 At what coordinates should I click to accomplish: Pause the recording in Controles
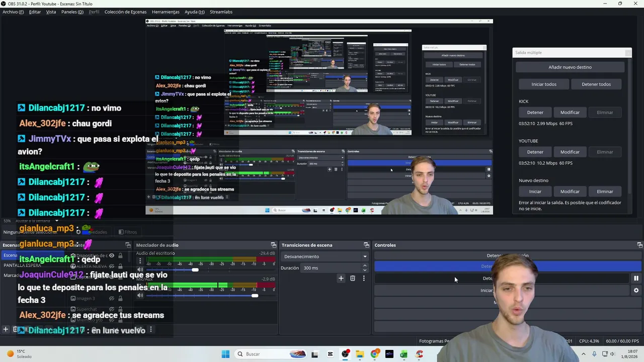636,279
